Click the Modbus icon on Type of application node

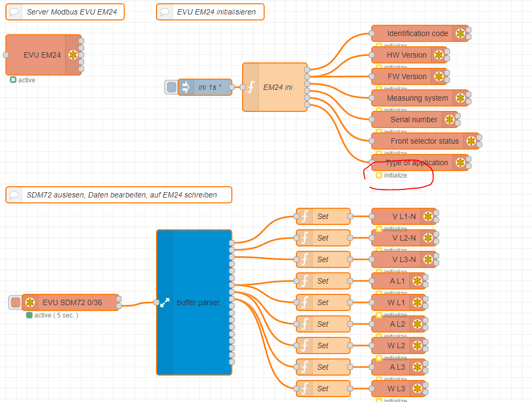(460, 163)
